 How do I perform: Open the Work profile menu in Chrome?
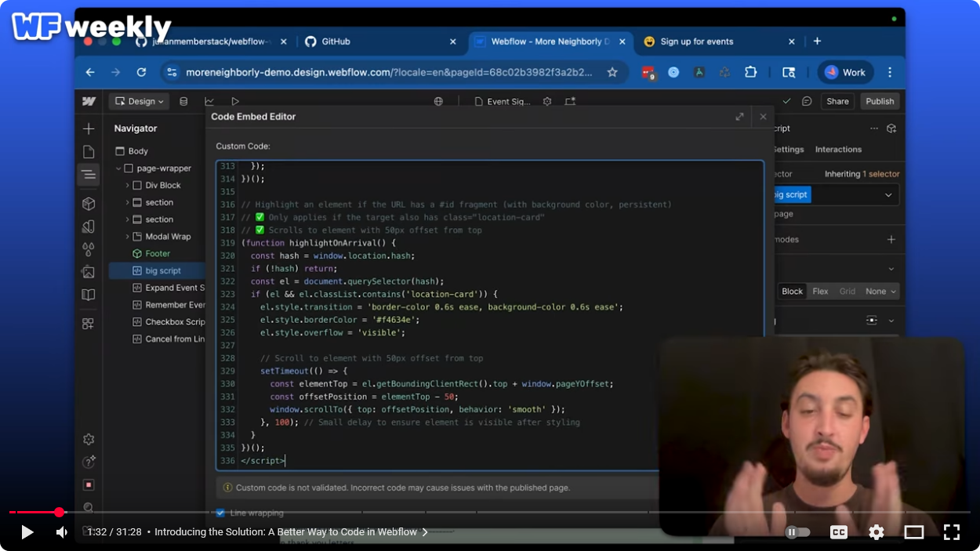845,72
